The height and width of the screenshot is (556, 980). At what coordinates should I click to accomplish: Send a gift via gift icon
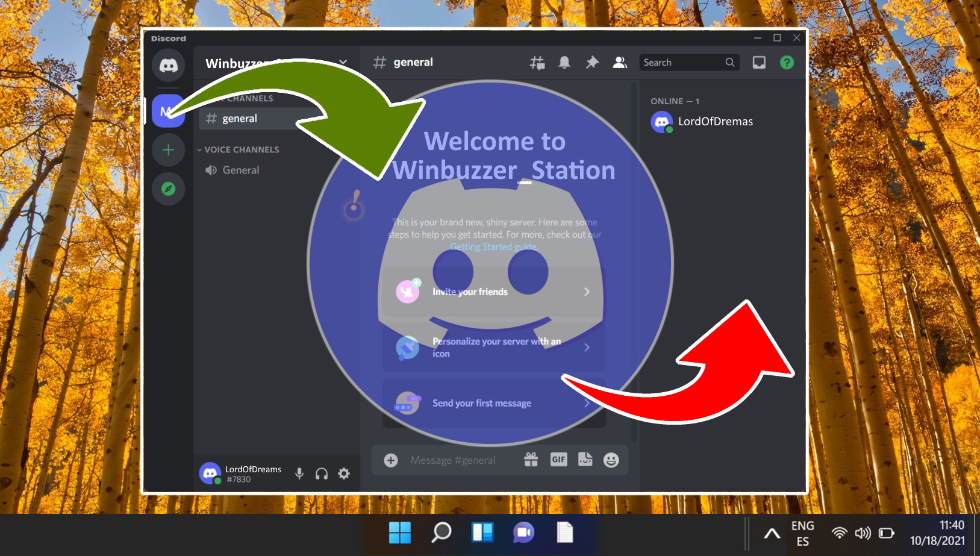[531, 460]
